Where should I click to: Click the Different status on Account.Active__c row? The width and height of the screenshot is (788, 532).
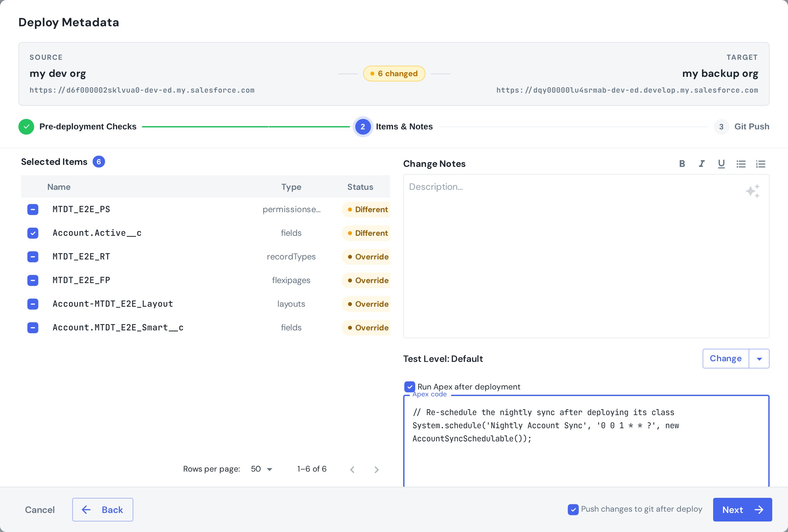click(x=366, y=233)
